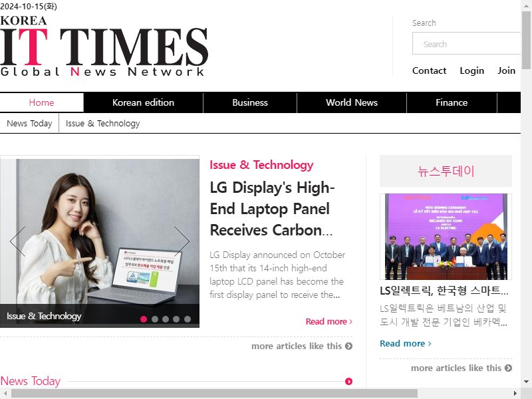Select the Issue & Technology submenu item
532x399 pixels.
point(103,123)
